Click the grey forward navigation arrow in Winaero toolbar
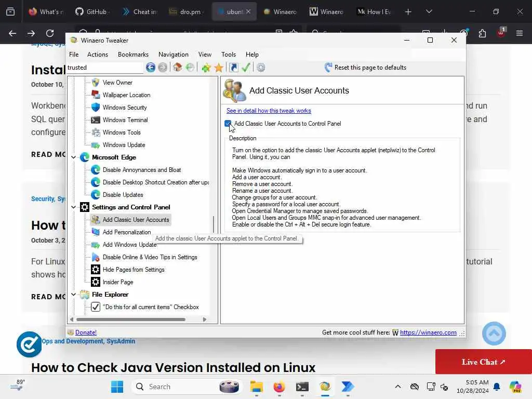Screen dimensions: 532x399 tap(163, 68)
